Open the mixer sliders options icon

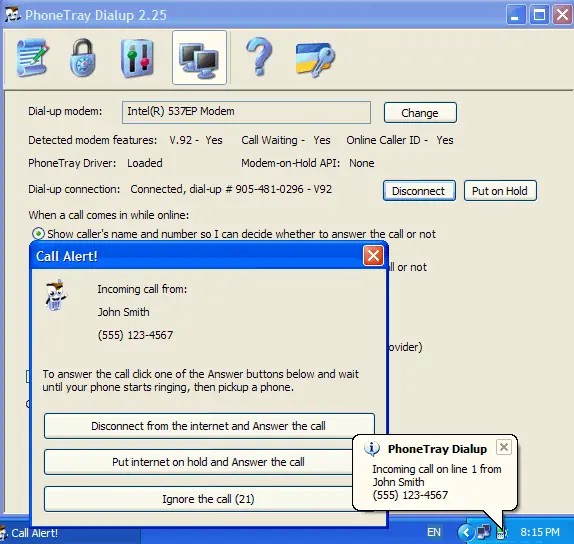(x=137, y=58)
